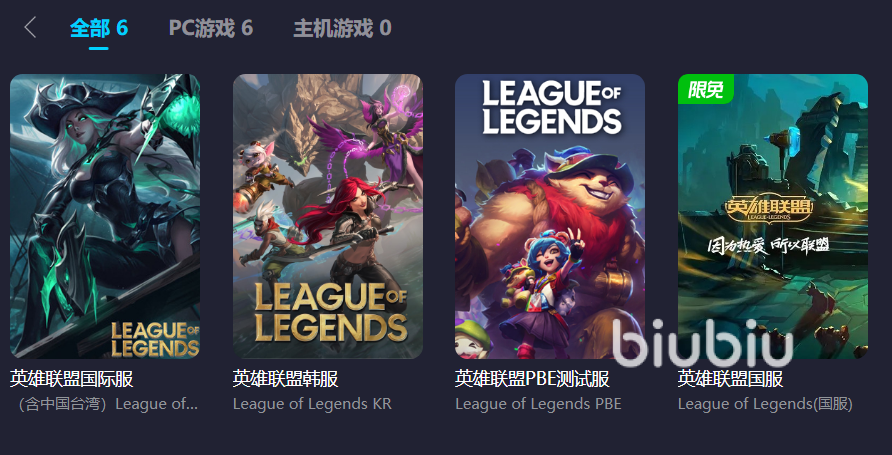
Task: Click the League of Legends KR subtitle
Action: coord(312,404)
